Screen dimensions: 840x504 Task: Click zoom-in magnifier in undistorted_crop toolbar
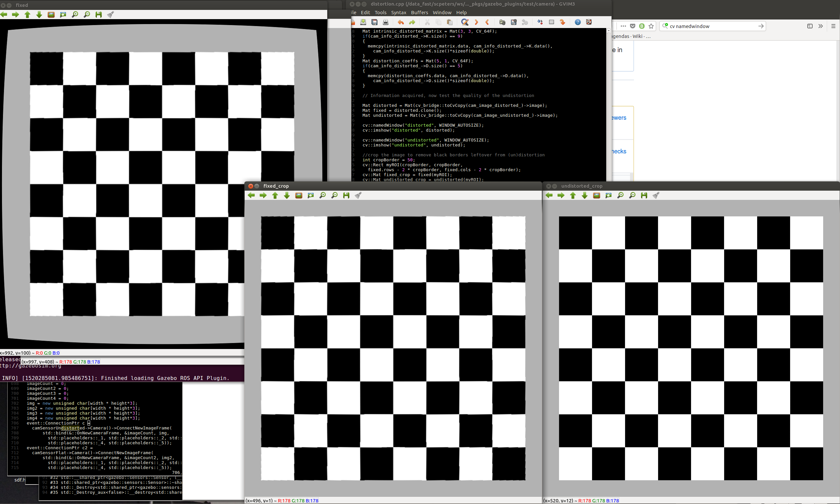pos(620,195)
